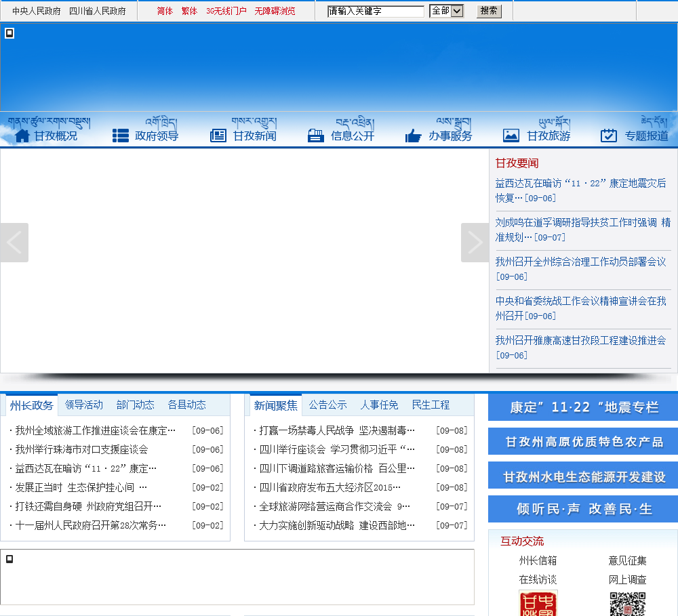This screenshot has height=616, width=678.
Task: Open 州长信箱 link
Action: point(538,560)
